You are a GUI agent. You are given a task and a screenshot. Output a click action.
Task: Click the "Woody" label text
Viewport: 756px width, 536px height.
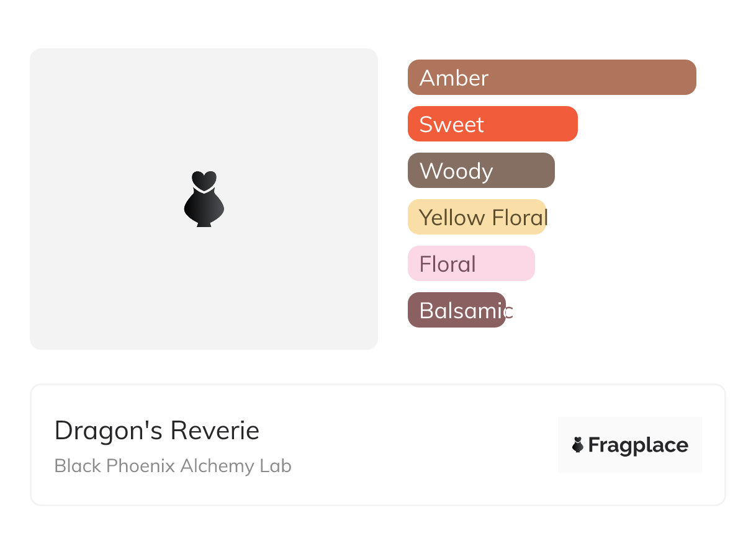pos(456,171)
